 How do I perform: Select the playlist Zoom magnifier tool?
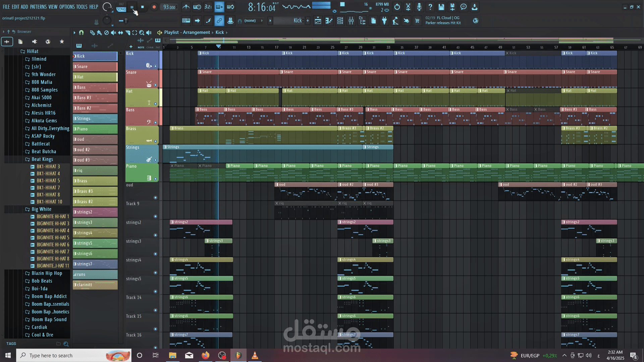point(142,33)
